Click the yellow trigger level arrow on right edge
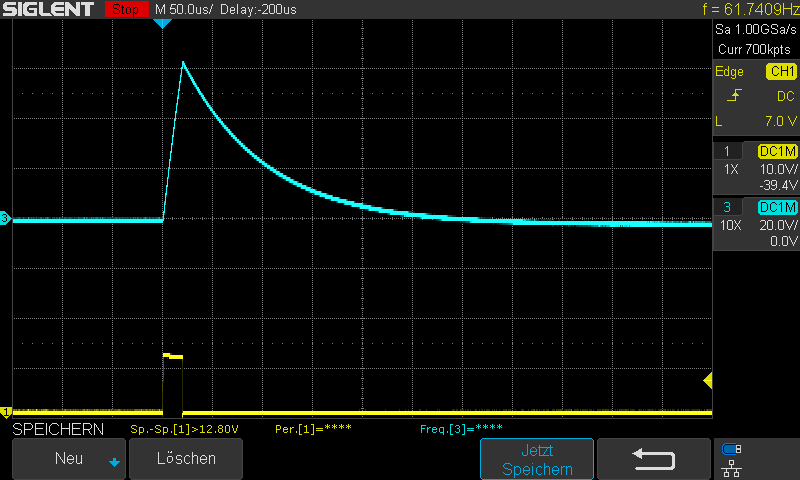This screenshot has width=800, height=480. (x=708, y=381)
